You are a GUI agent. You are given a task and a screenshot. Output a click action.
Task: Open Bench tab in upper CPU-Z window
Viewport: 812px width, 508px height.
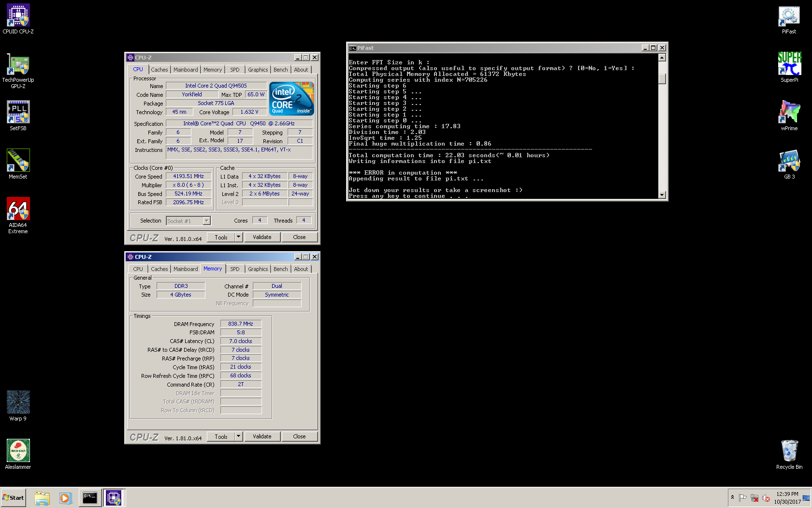click(x=281, y=70)
